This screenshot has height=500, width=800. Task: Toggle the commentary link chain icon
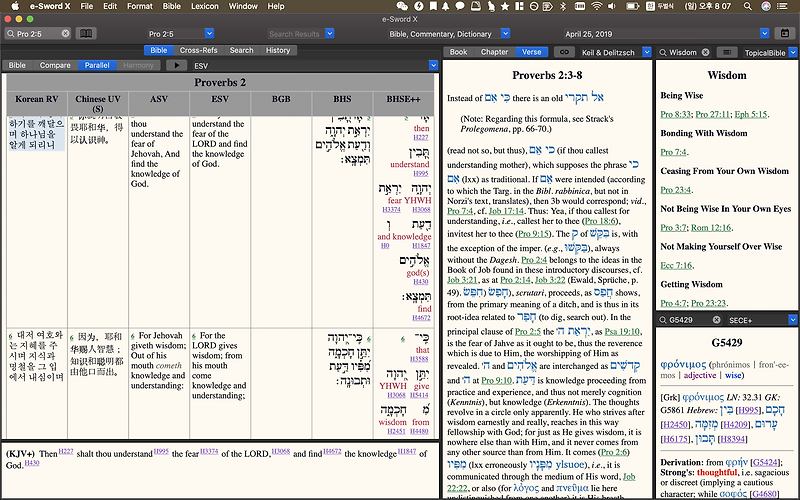(564, 52)
